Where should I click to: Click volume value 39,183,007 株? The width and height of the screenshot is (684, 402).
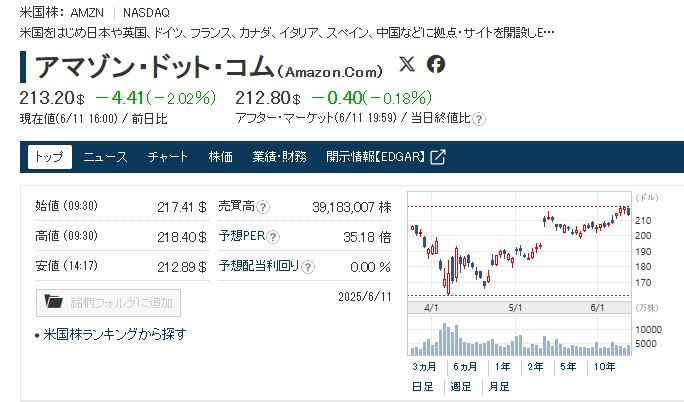point(352,207)
